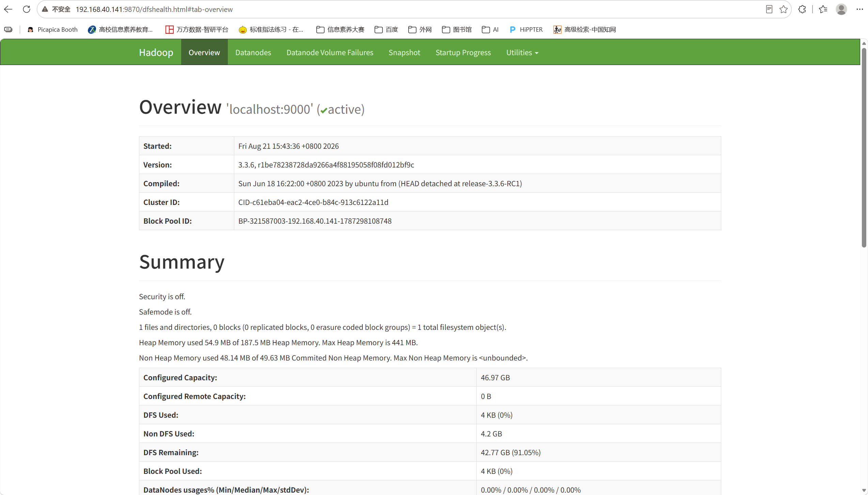Open the user profile avatar
The height and width of the screenshot is (495, 868).
tap(841, 9)
